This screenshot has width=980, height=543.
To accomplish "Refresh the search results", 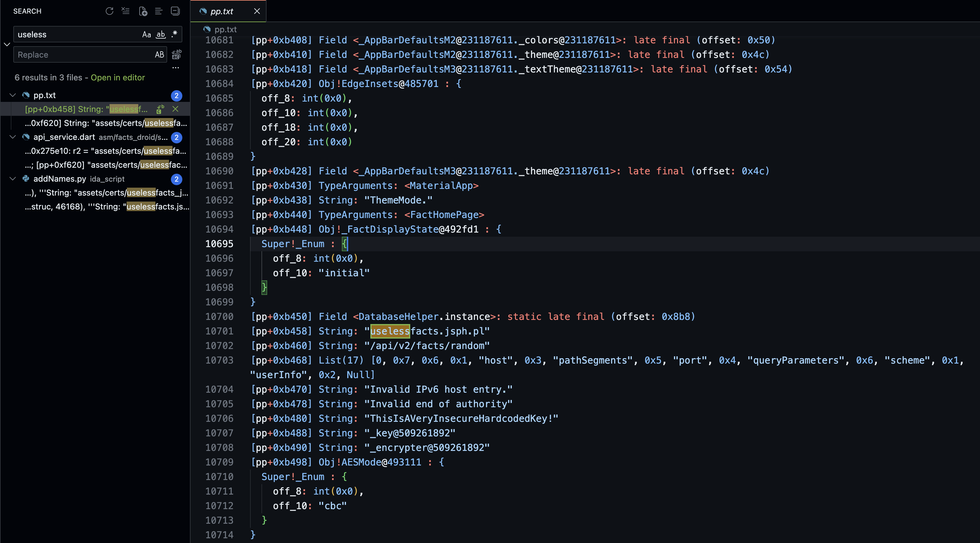I will coord(110,11).
